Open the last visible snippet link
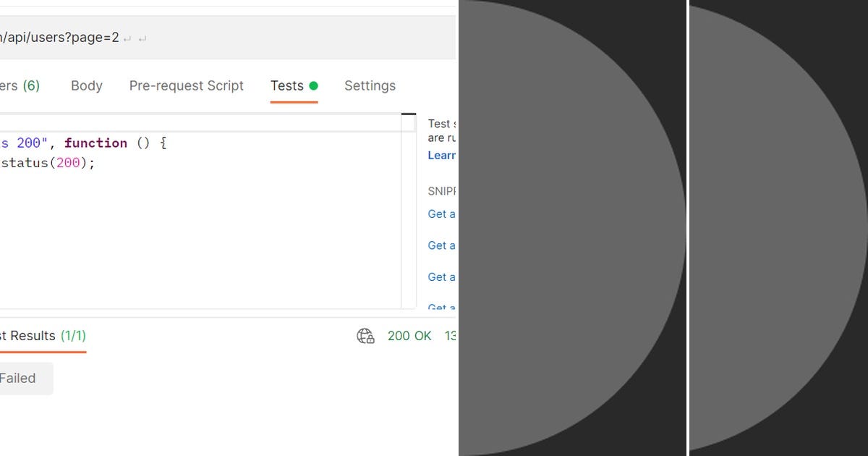 click(441, 307)
